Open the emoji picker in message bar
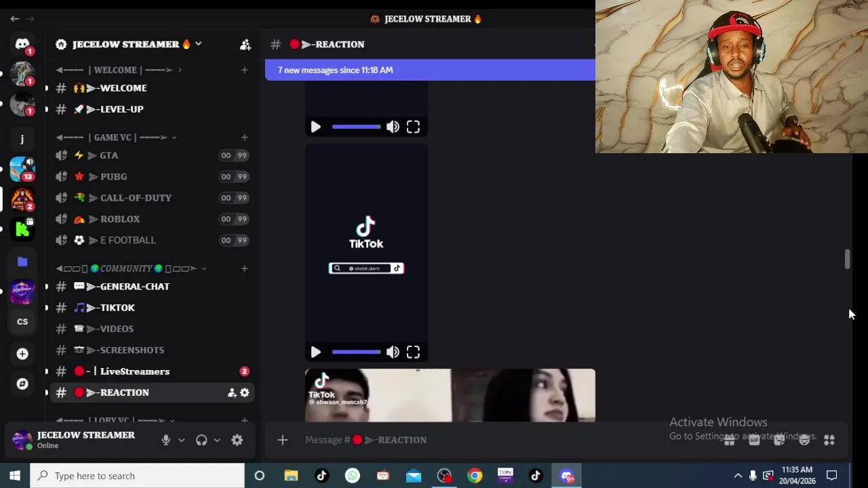The width and height of the screenshot is (868, 488). 804,441
